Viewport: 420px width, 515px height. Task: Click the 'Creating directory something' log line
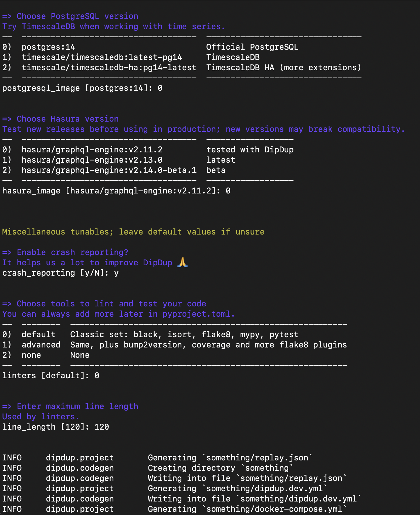click(220, 468)
